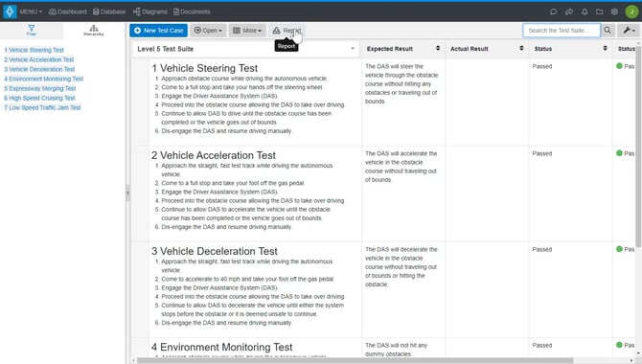Expand the More dropdown button

tap(247, 31)
